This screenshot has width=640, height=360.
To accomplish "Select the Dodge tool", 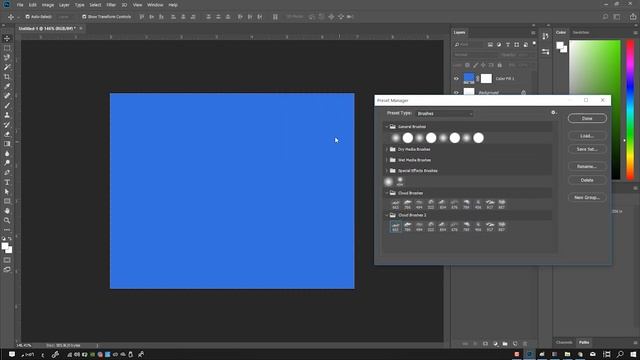I will click(7, 163).
